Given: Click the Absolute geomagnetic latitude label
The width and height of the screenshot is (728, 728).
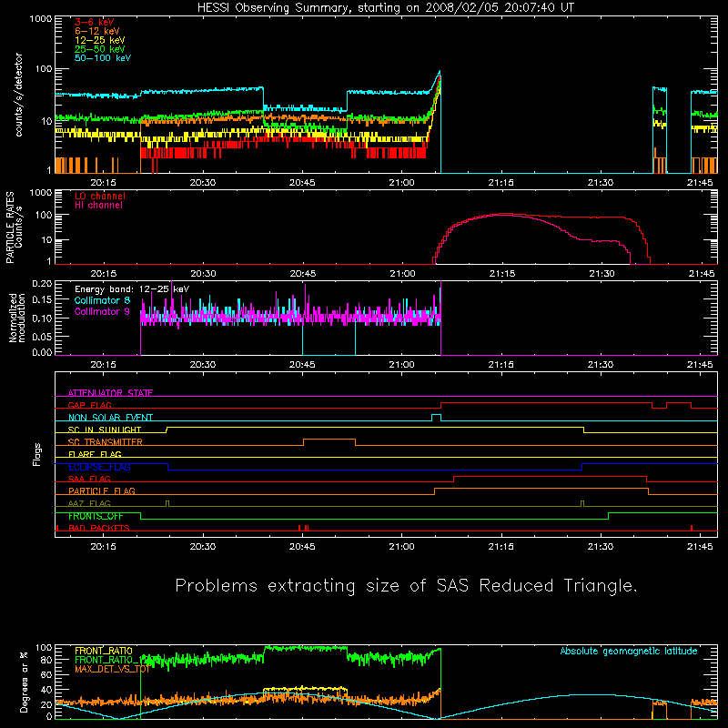Looking at the screenshot, I should tap(629, 651).
